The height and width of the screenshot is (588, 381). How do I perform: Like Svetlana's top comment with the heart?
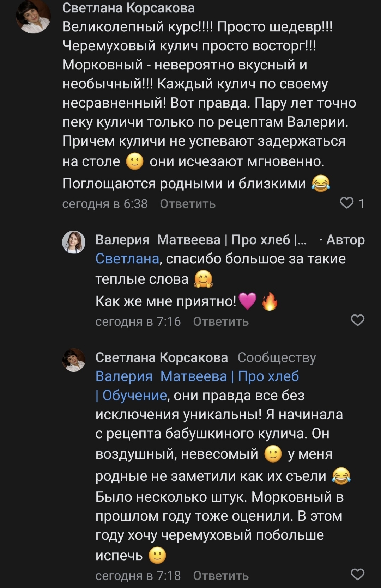pyautogui.click(x=346, y=203)
